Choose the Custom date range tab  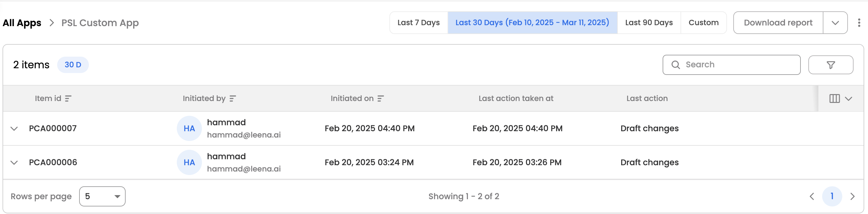pos(703,23)
